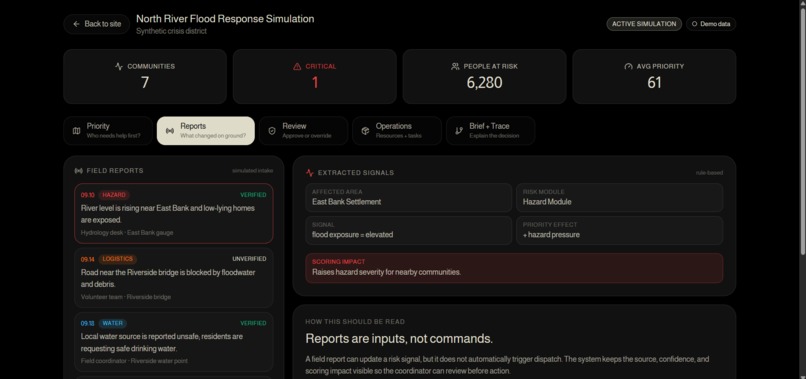Image resolution: width=806 pixels, height=379 pixels.
Task: Select the 09:14 Riverside bridge logistics report
Action: tap(174, 278)
